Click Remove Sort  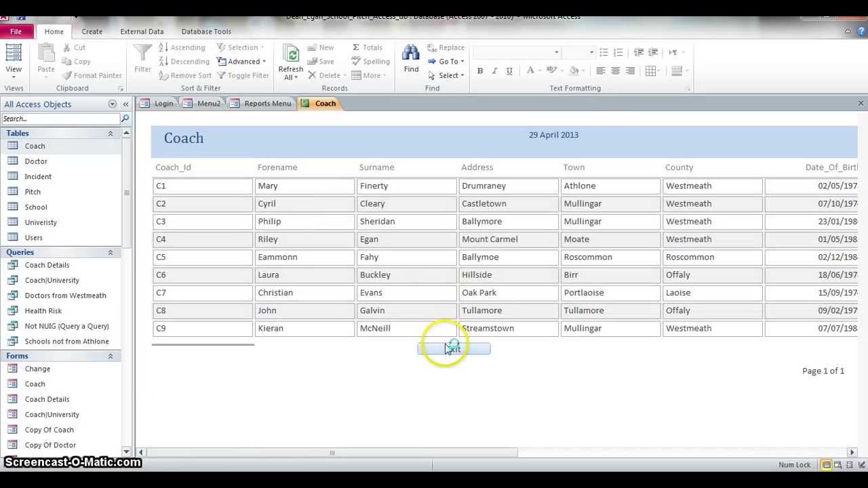pyautogui.click(x=185, y=75)
